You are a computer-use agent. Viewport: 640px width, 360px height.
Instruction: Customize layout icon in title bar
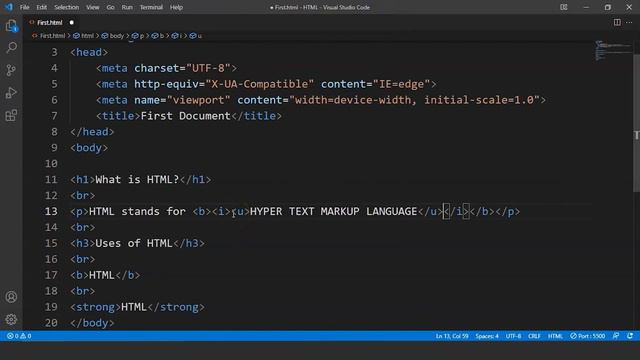tap(564, 7)
